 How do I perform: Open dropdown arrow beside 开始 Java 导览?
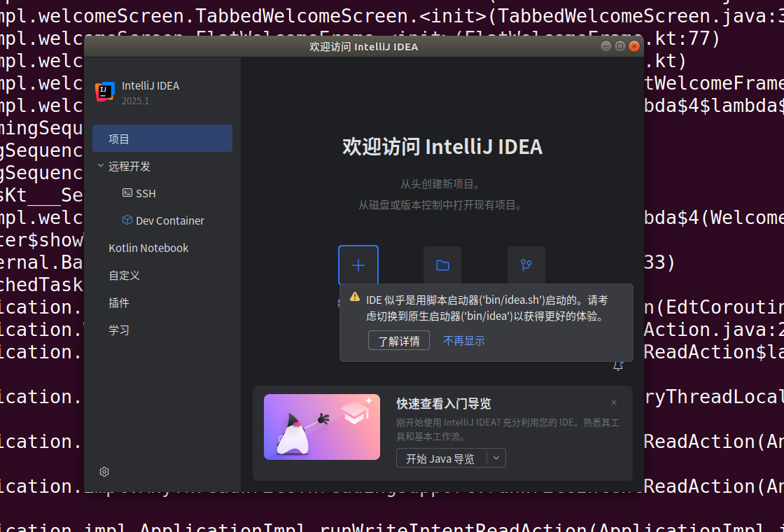[x=496, y=458]
